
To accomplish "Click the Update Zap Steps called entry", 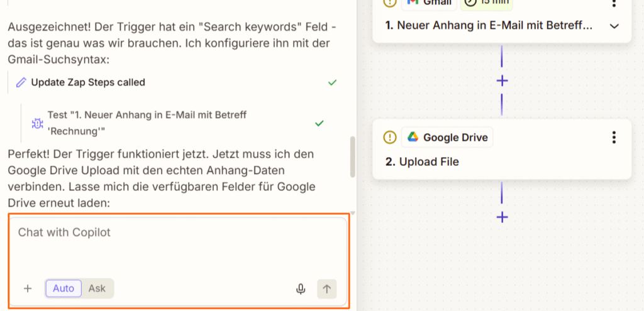I will [88, 82].
